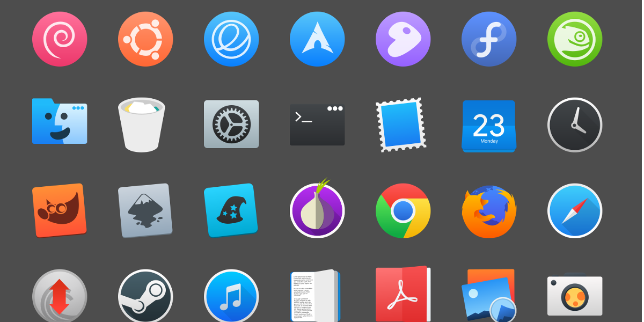Viewport: 644px width, 322px height.
Task: Launch the red Adobe Acrobat icon
Action: click(x=403, y=294)
